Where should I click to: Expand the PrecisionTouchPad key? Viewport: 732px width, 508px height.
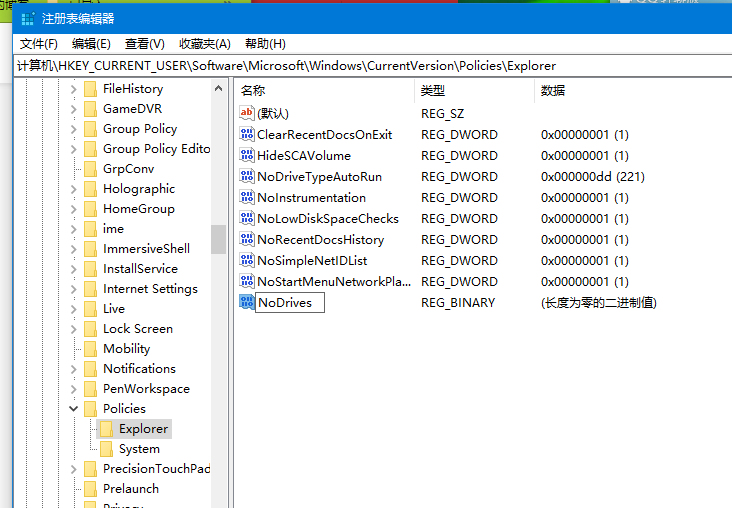pos(73,469)
